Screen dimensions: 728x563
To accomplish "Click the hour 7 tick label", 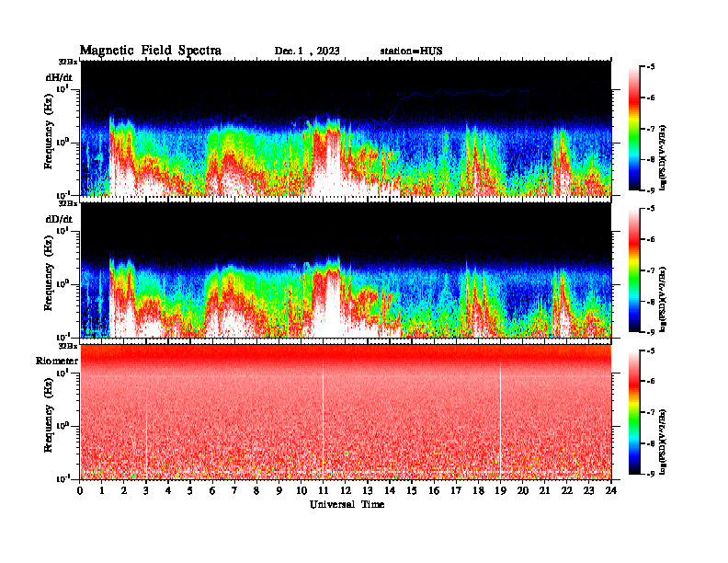I will click(x=235, y=490).
